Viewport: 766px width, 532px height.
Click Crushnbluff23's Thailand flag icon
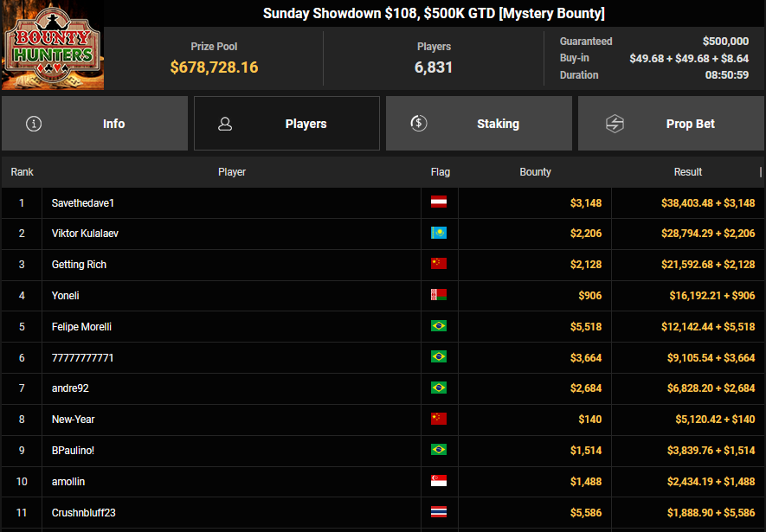tap(439, 513)
